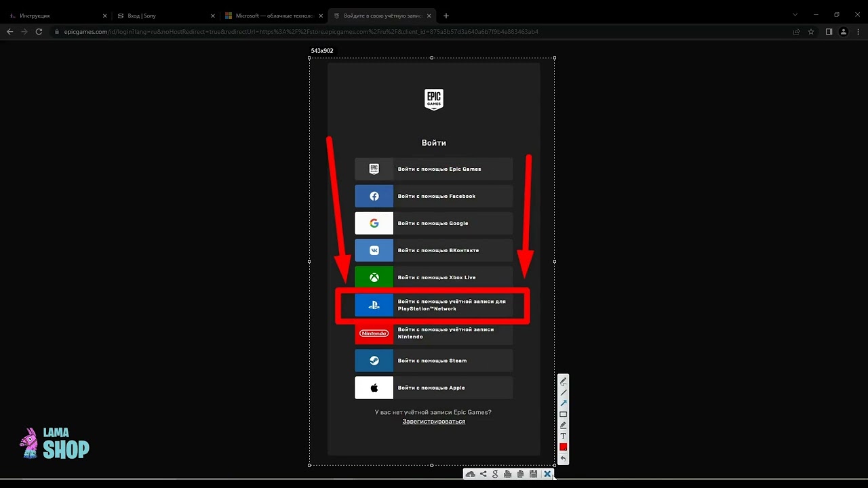Open the red color picker swatch
868x488 pixels.
click(x=563, y=447)
